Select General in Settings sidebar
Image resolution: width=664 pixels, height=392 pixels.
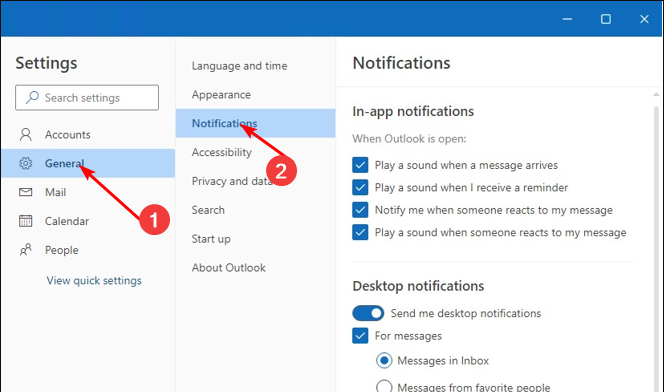88,163
